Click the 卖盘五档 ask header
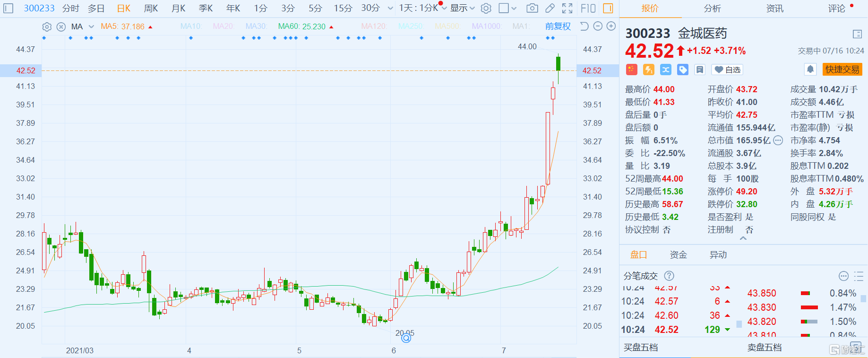Screen dimensions: 868x358 point(765,348)
